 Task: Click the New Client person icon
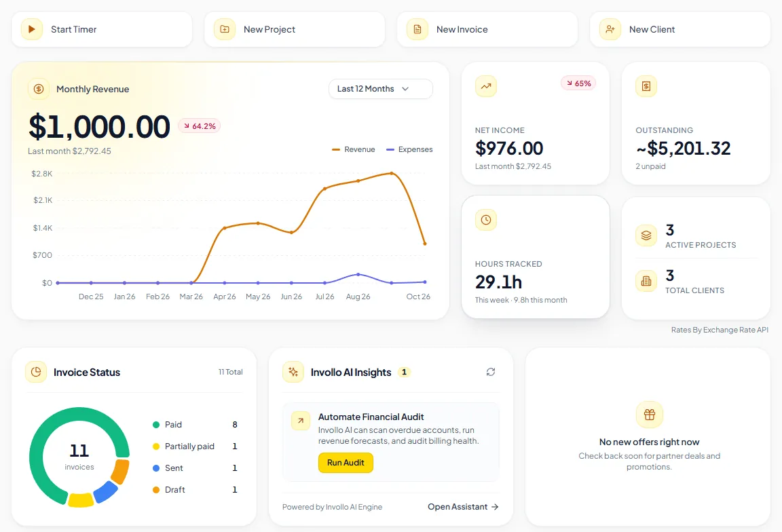610,29
